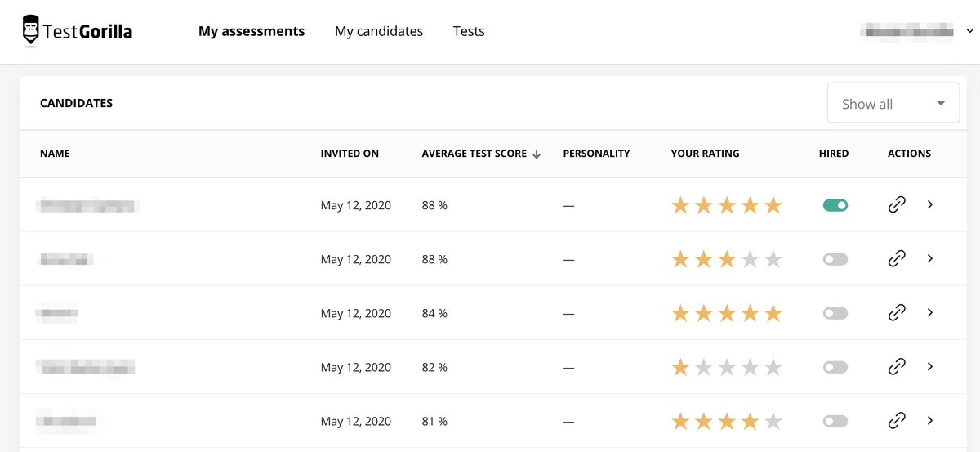This screenshot has width=980, height=452.
Task: Click the Name column header
Action: pos(55,154)
